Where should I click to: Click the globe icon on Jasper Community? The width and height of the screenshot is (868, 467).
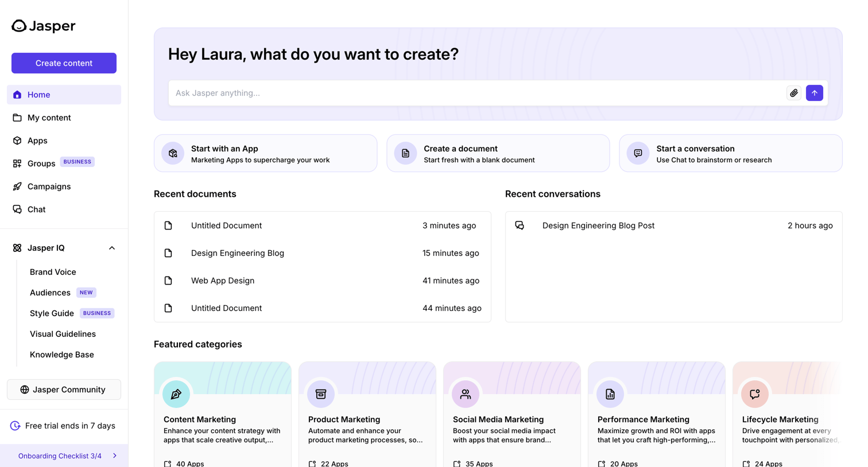point(25,390)
